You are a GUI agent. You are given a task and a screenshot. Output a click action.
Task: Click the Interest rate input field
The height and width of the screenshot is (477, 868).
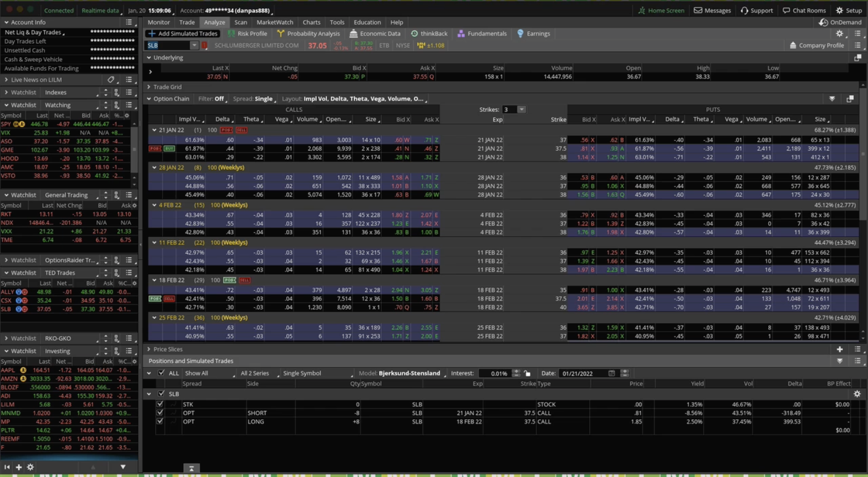[495, 373]
